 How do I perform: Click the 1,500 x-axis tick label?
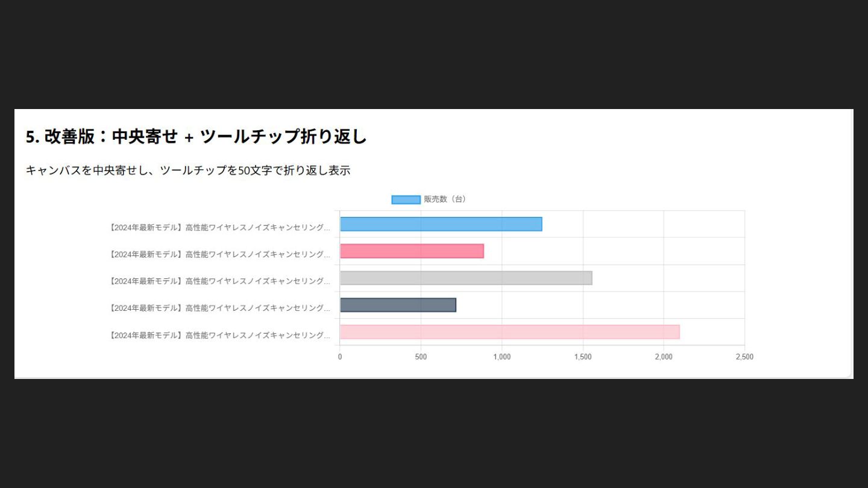[x=583, y=357]
